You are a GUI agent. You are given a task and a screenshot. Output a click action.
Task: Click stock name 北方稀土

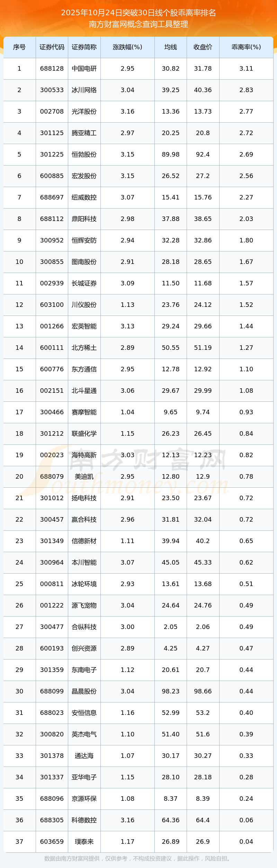click(x=84, y=348)
